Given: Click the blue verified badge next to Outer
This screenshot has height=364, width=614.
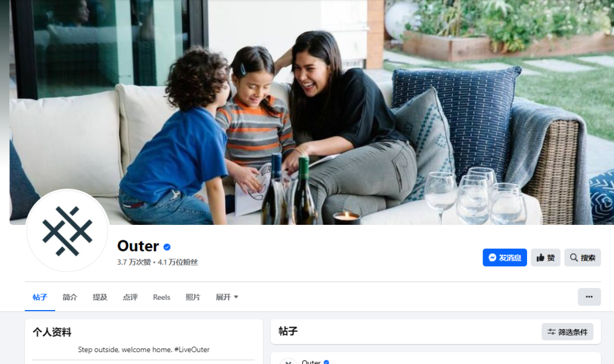Looking at the screenshot, I should tap(167, 247).
